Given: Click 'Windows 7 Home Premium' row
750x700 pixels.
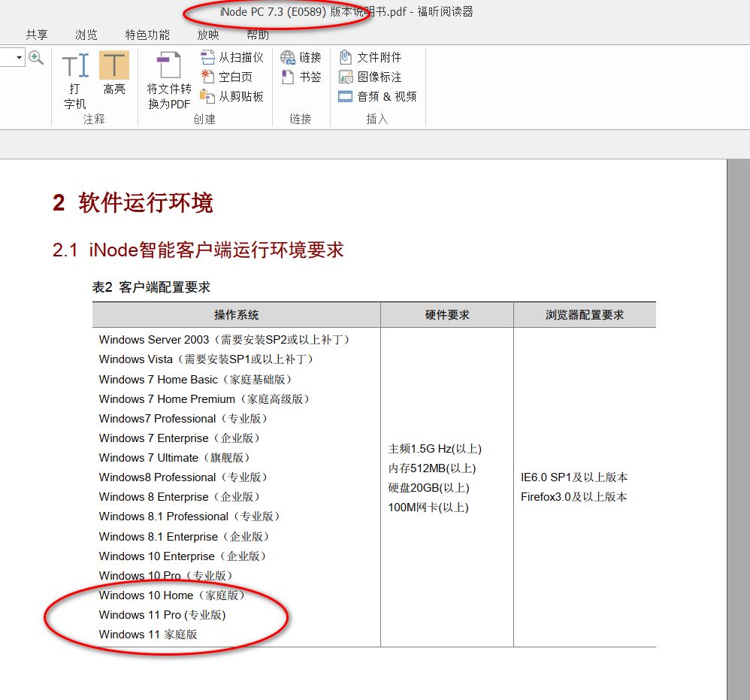Looking at the screenshot, I should (206, 399).
